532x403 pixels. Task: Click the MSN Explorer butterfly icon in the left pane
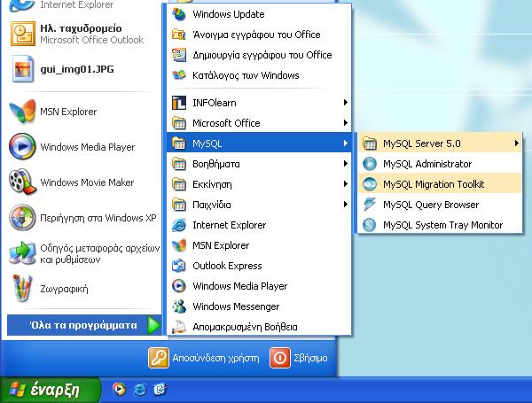(22, 112)
